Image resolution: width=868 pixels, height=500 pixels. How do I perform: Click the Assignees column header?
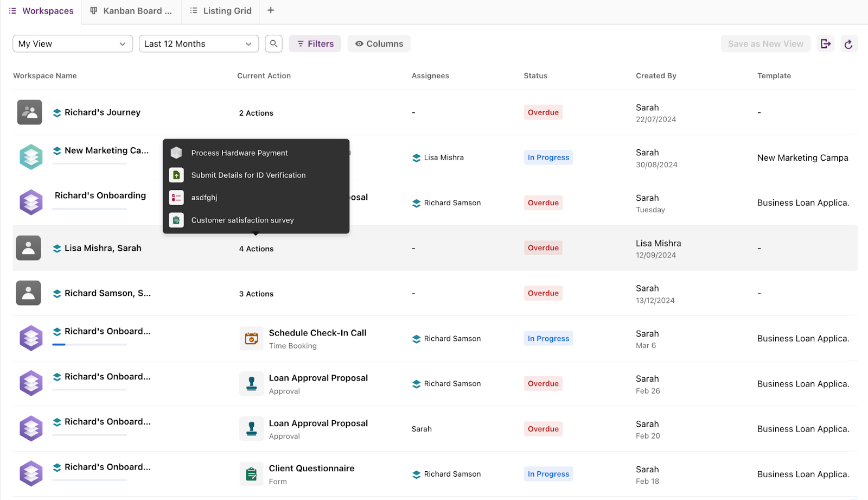(x=430, y=76)
